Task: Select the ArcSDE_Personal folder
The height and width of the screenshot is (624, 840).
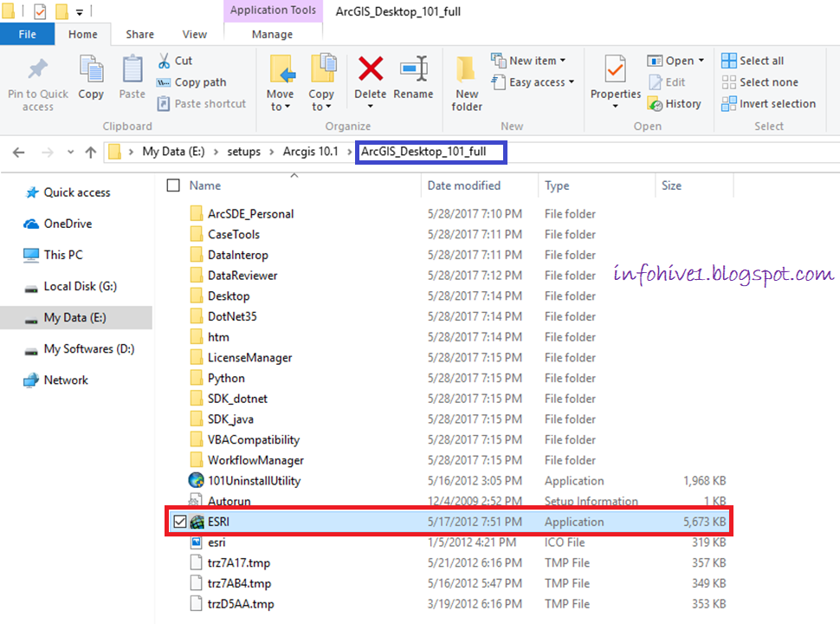Action: pos(251,214)
